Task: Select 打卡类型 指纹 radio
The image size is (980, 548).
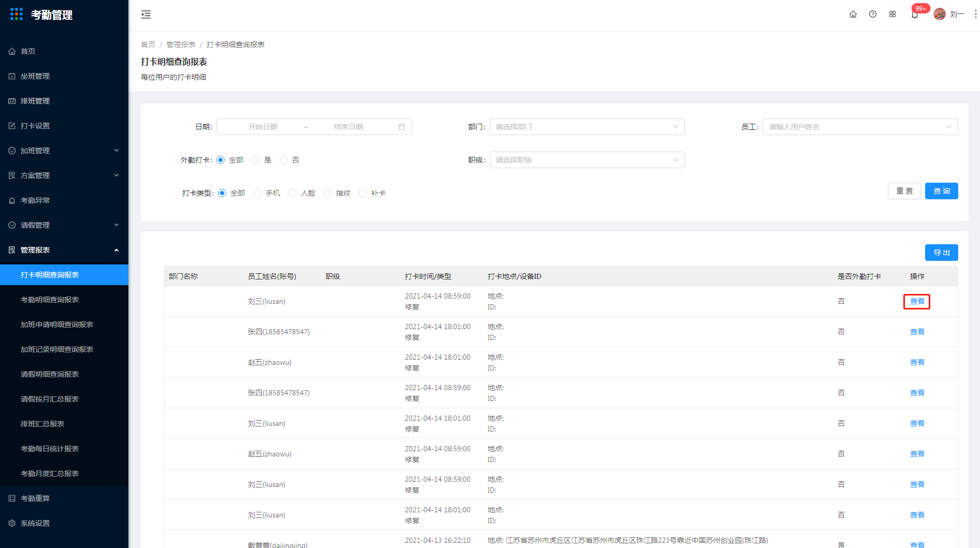Action: tap(328, 193)
